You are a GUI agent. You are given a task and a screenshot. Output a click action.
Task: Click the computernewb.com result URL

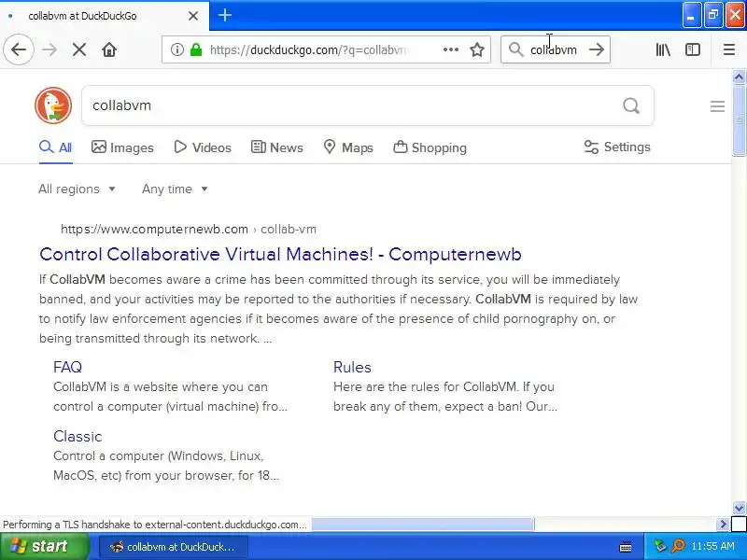[x=189, y=229]
